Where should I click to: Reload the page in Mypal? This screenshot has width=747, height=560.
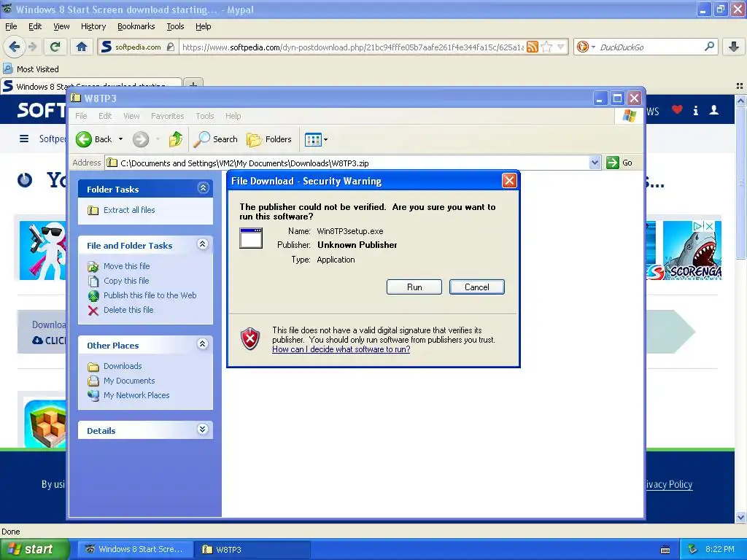pyautogui.click(x=55, y=47)
